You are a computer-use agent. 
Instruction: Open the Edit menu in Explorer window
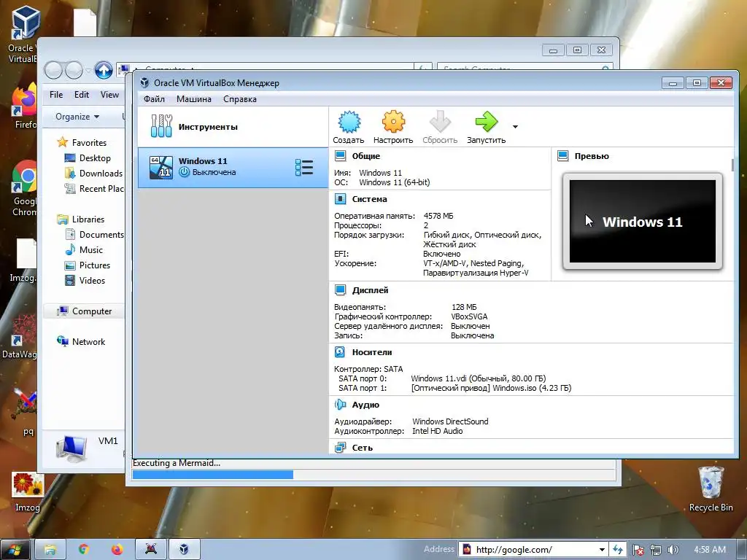tap(82, 95)
